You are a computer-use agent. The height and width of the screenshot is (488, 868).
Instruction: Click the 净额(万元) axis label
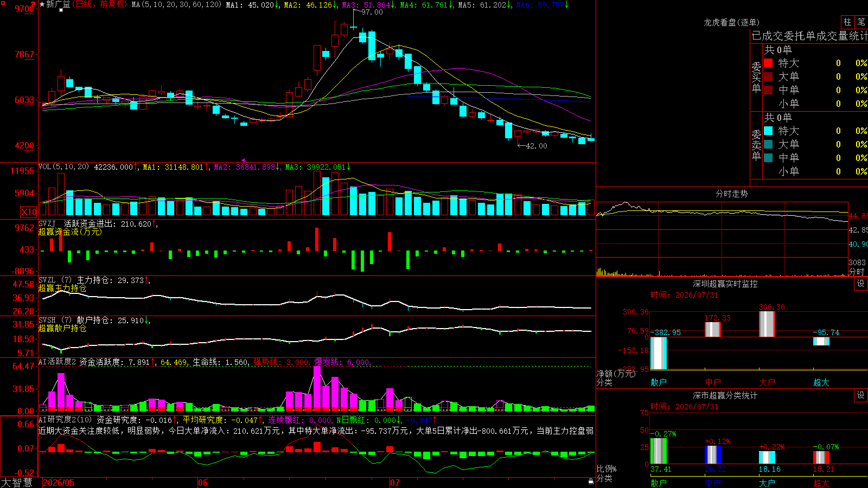tap(616, 374)
